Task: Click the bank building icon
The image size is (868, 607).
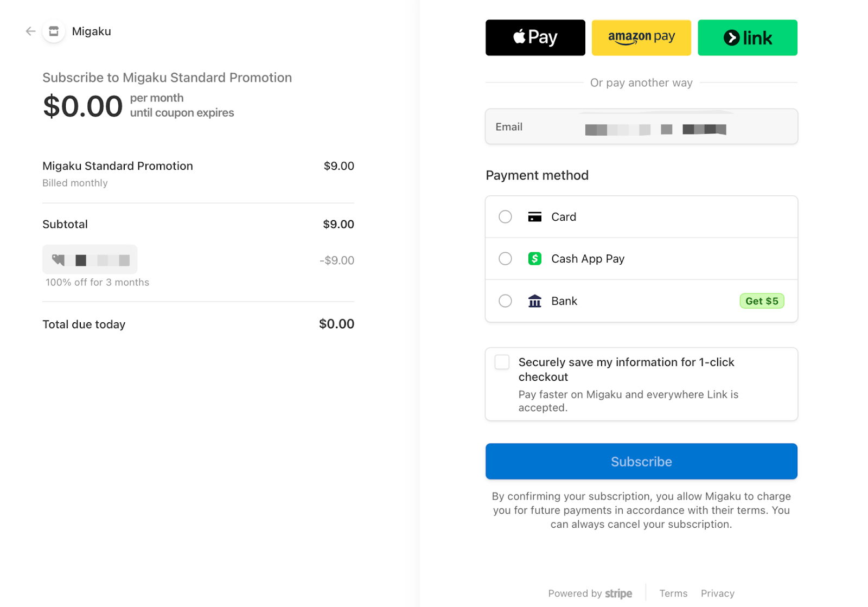Action: pyautogui.click(x=534, y=301)
